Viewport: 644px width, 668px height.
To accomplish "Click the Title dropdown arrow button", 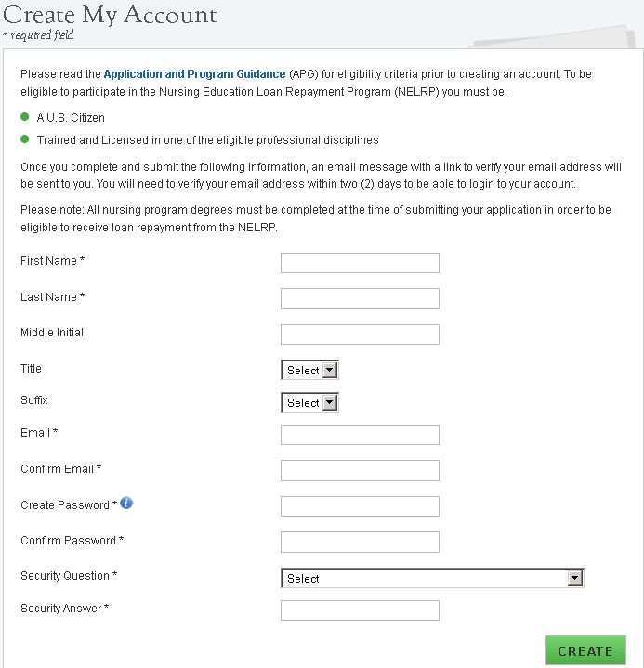I will [330, 371].
